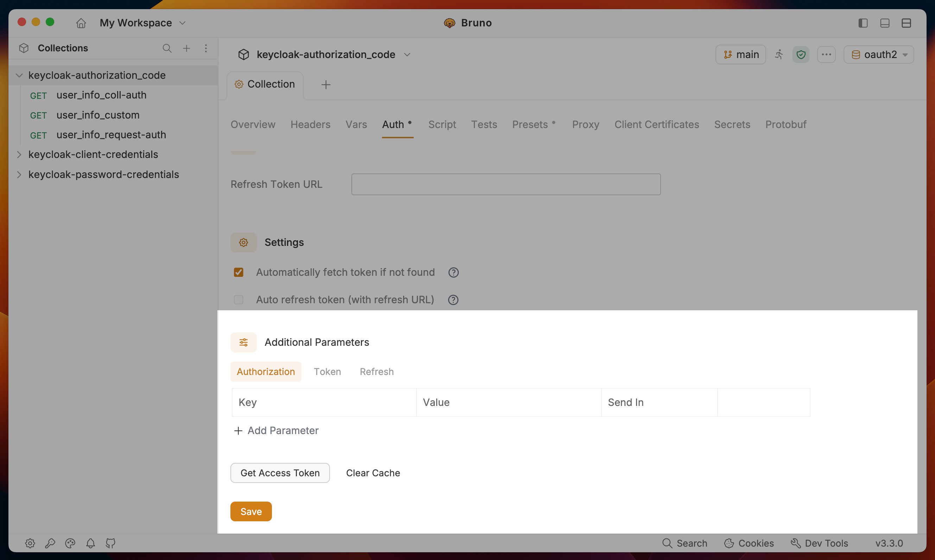Image resolution: width=935 pixels, height=560 pixels.
Task: Click the Bruno dog logo
Action: pos(449,23)
